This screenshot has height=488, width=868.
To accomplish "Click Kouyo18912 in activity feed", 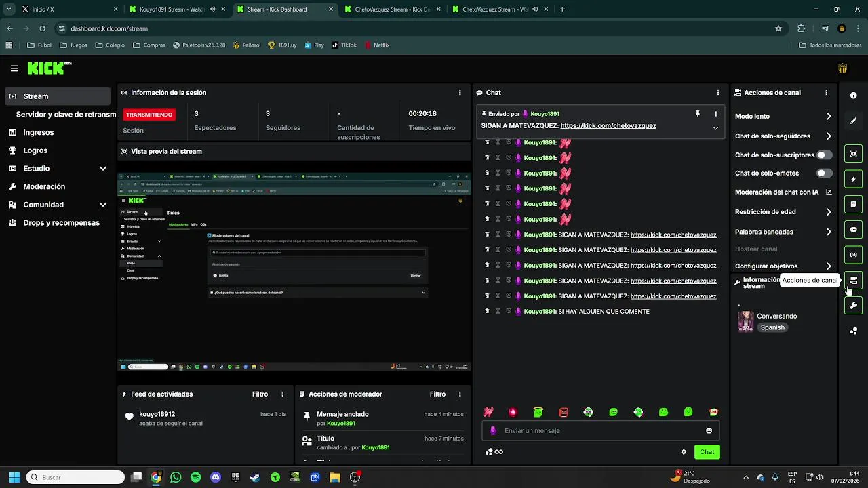I will [157, 414].
